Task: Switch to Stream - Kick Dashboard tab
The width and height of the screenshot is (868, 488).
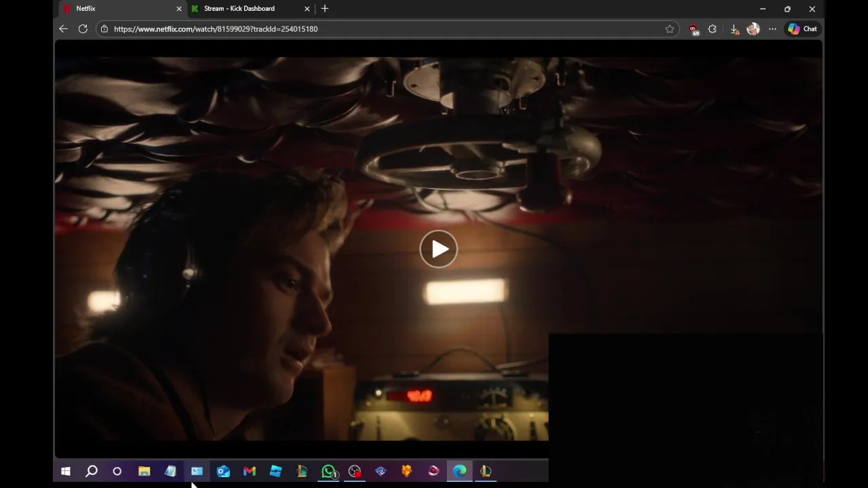Action: (249, 9)
